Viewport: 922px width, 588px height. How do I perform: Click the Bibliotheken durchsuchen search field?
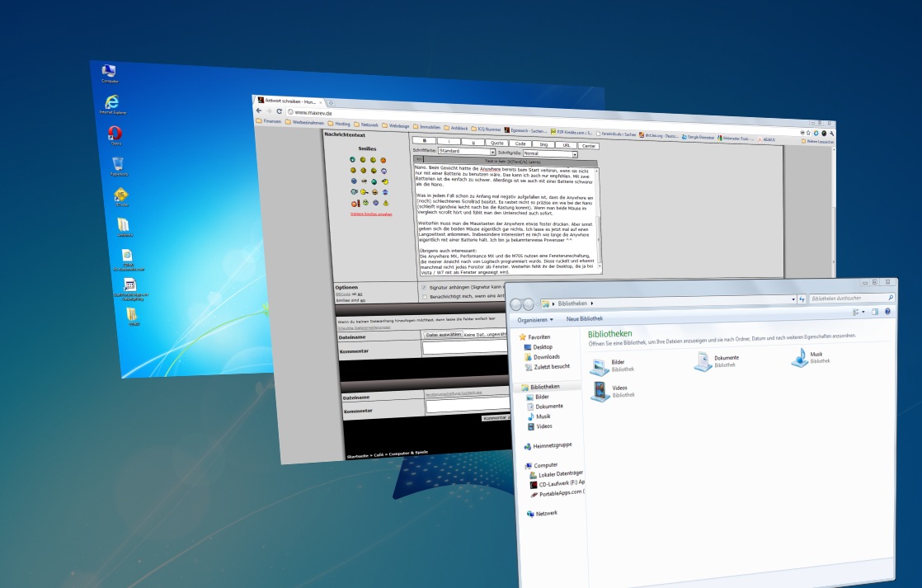pos(848,298)
